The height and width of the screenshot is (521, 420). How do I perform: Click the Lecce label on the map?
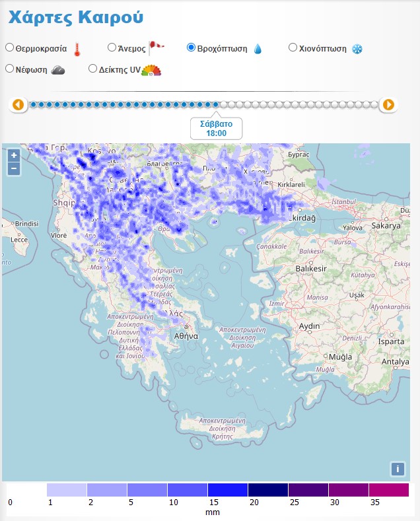(19, 240)
